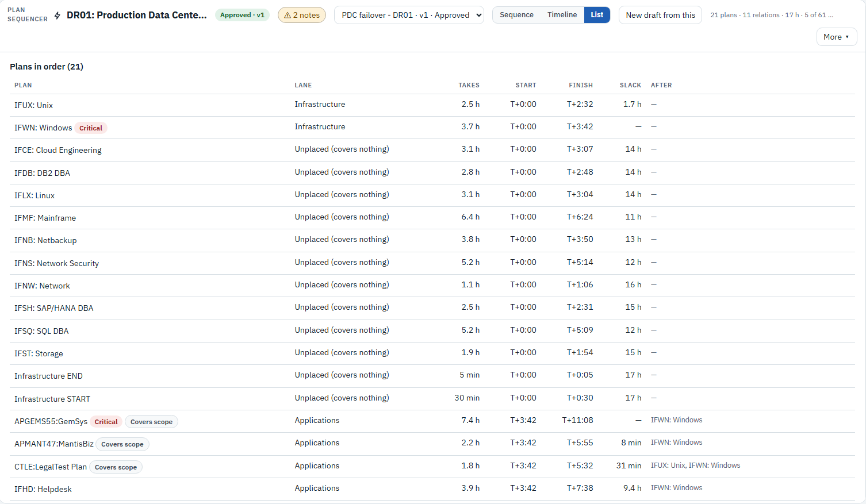Select the List view tab

click(x=597, y=15)
